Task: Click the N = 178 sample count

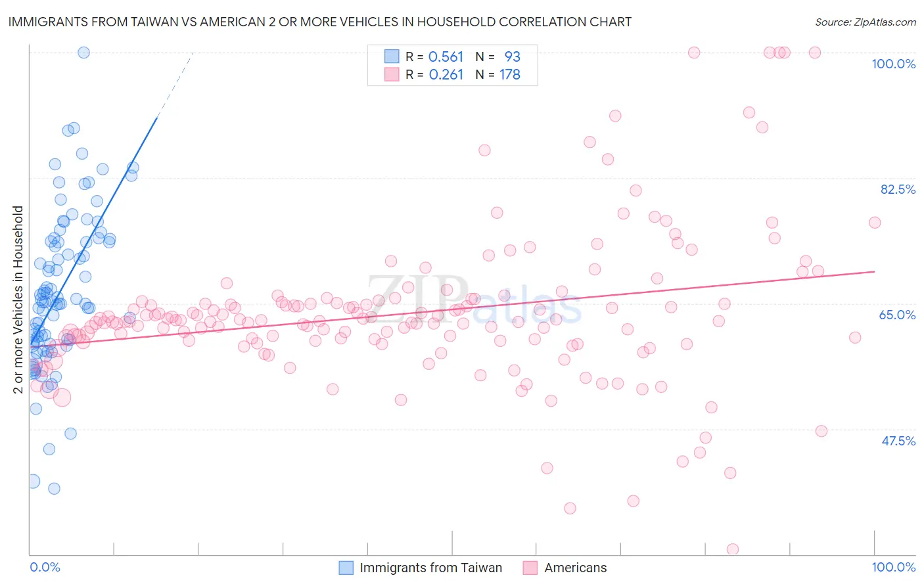Action: (x=498, y=74)
